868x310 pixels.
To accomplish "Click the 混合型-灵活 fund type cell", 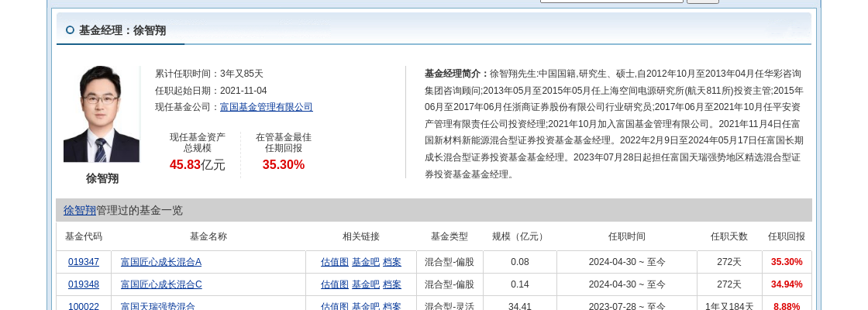I will click(449, 306).
